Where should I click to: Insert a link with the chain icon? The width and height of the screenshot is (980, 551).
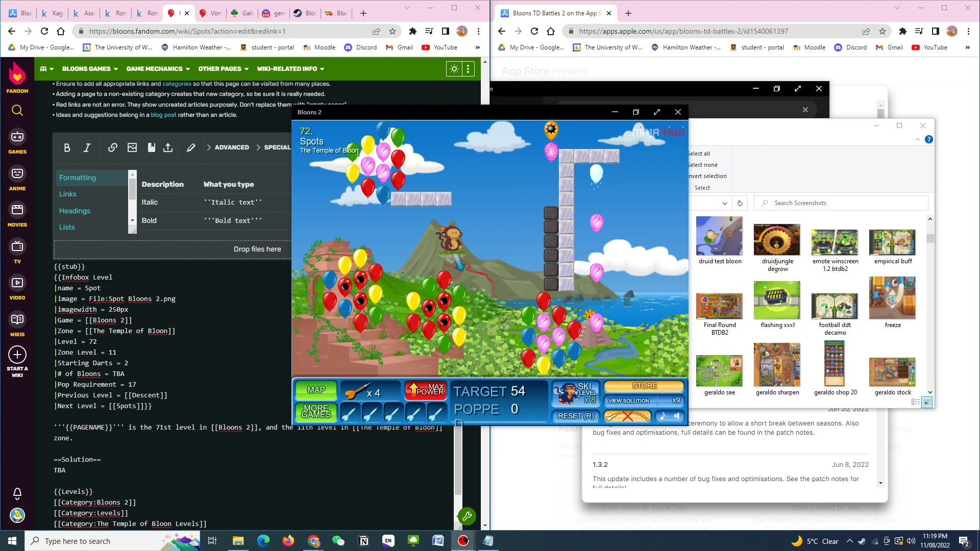click(112, 148)
